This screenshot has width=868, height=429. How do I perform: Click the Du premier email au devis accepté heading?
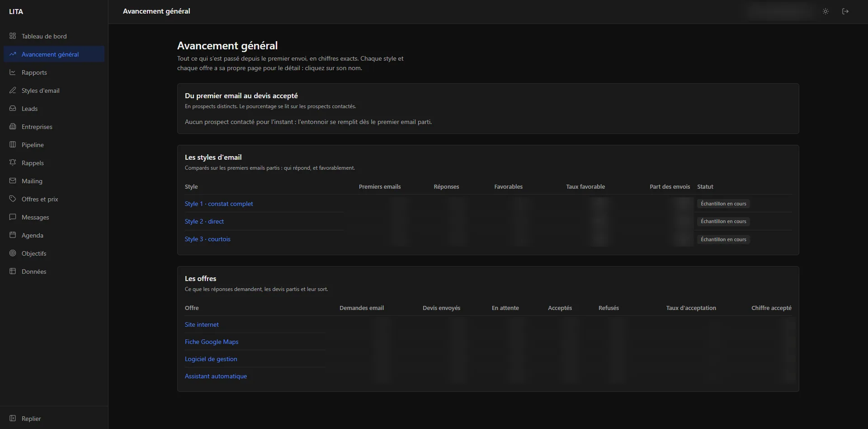point(241,96)
